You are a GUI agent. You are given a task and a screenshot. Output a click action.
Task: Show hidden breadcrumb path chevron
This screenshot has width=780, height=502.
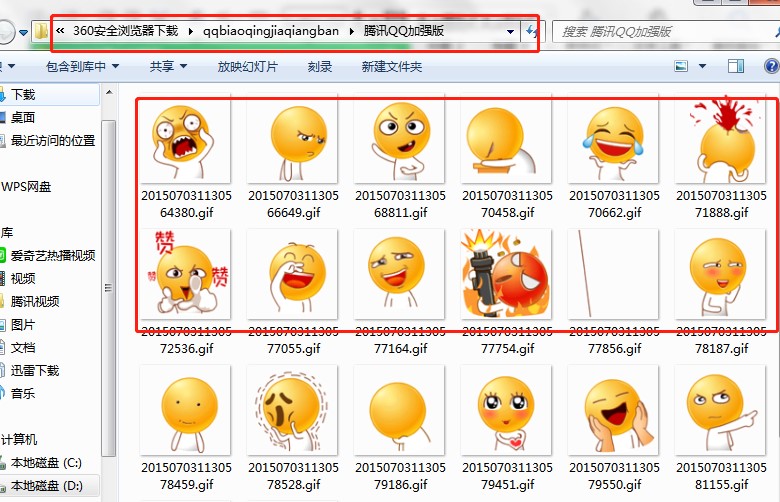point(60,31)
